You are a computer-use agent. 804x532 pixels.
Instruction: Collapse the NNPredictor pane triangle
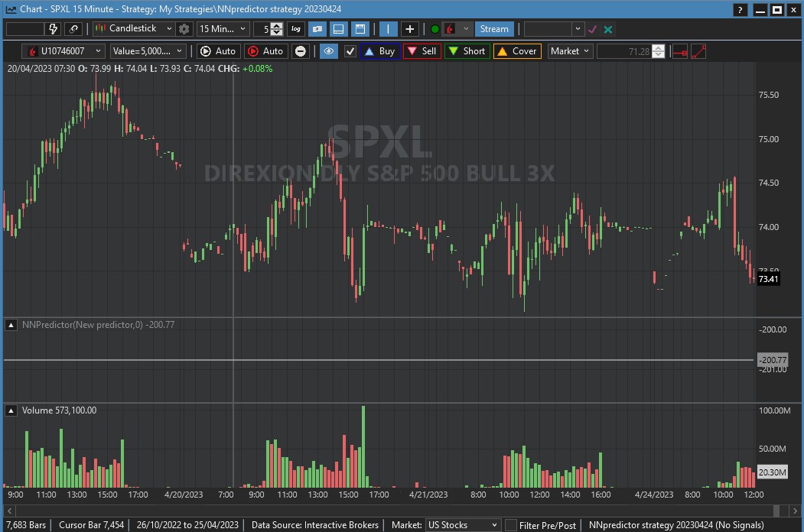[11, 325]
